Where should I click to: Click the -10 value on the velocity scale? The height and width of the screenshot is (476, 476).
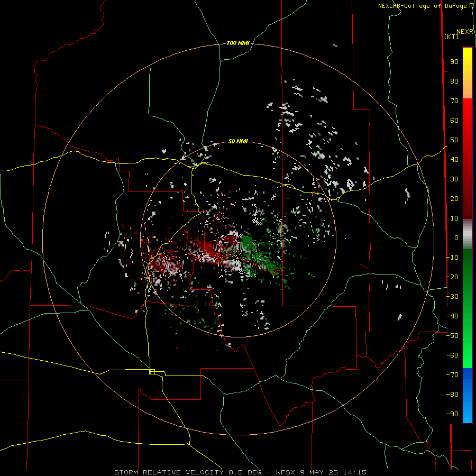coord(452,258)
